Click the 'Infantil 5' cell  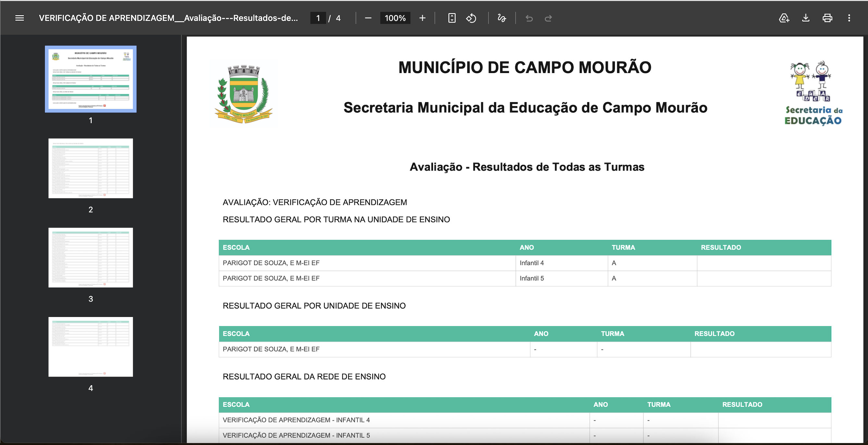pos(562,278)
